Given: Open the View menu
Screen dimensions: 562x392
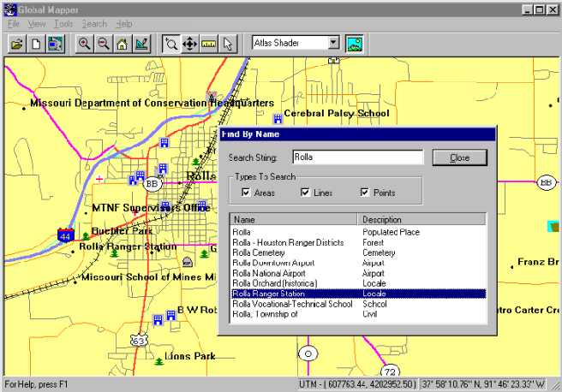Looking at the screenshot, I should (x=37, y=24).
